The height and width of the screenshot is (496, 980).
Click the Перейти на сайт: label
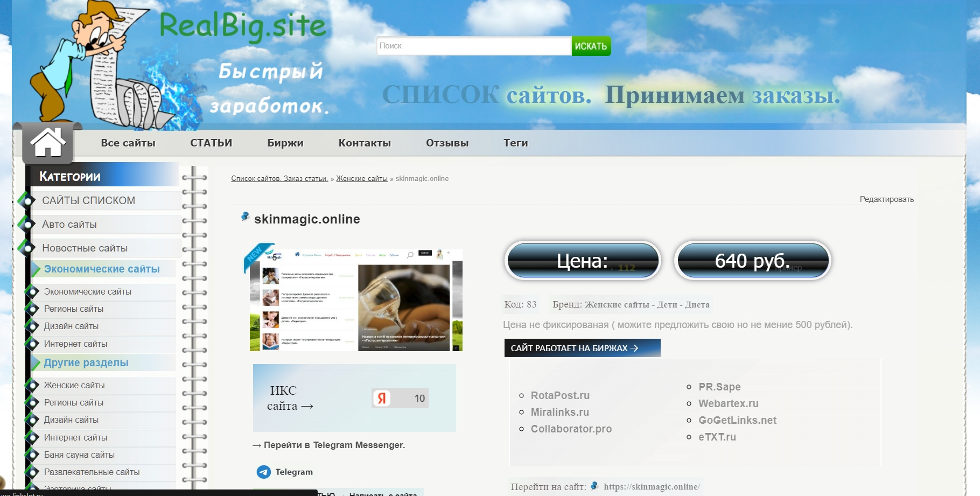click(548, 487)
